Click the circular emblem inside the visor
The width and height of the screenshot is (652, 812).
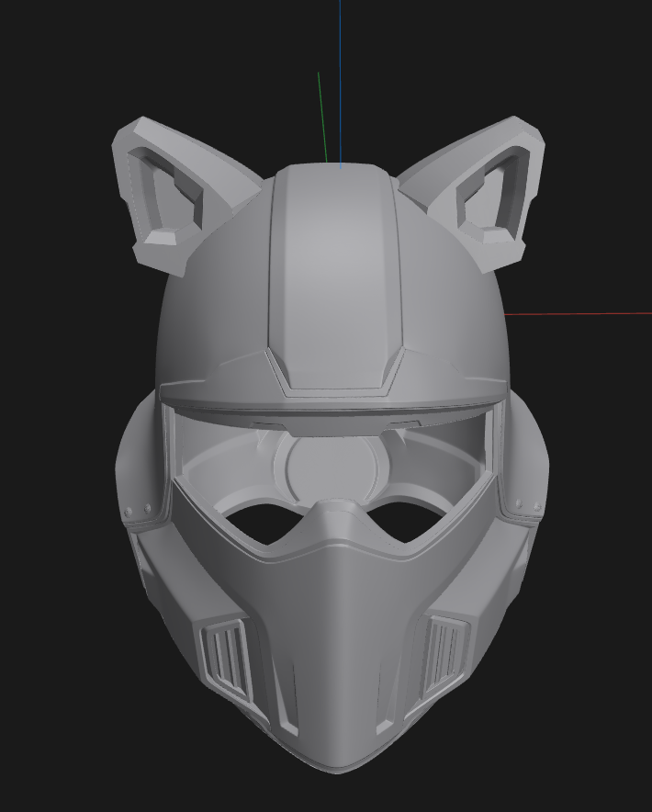332,468
